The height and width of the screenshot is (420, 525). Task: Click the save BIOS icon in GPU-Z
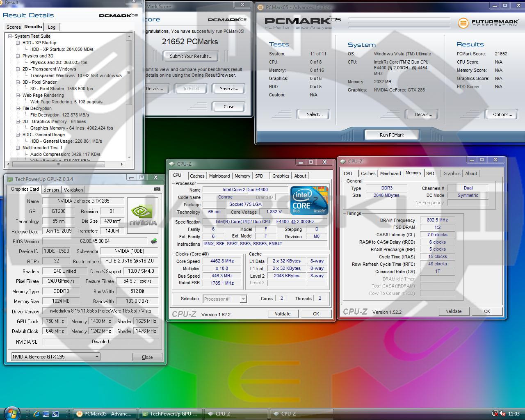(154, 241)
